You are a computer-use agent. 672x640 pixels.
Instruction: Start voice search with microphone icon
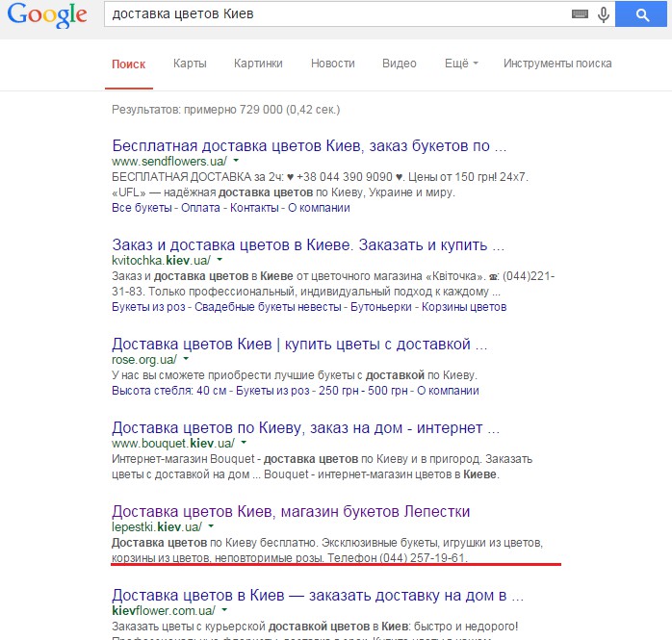coord(604,14)
